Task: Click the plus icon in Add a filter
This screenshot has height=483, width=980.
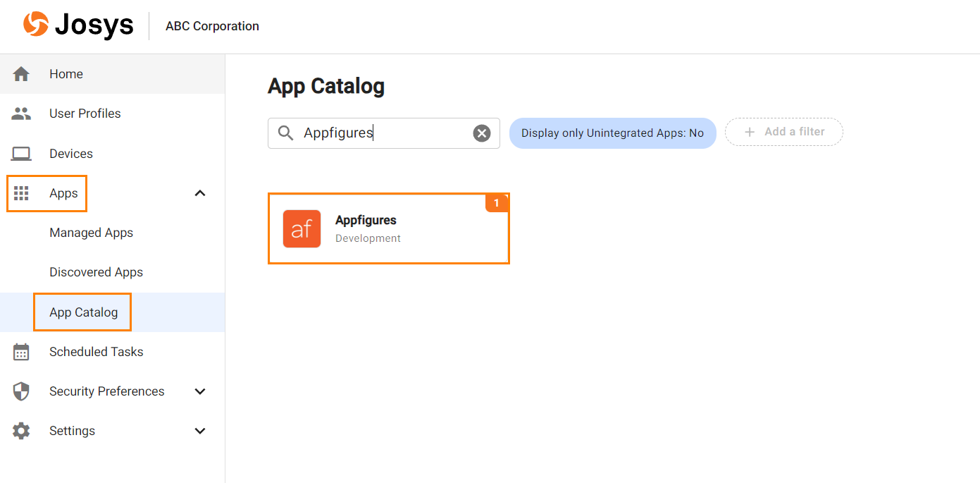Action: pyautogui.click(x=750, y=132)
